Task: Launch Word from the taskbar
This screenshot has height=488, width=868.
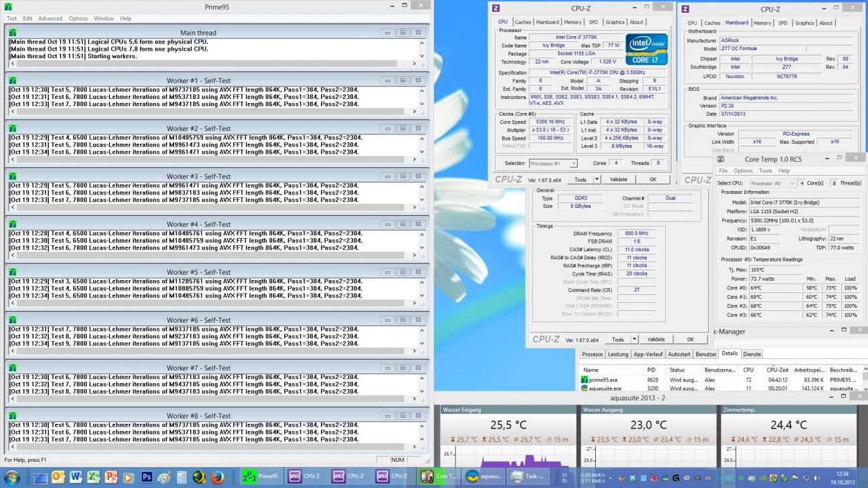Action: [76, 477]
